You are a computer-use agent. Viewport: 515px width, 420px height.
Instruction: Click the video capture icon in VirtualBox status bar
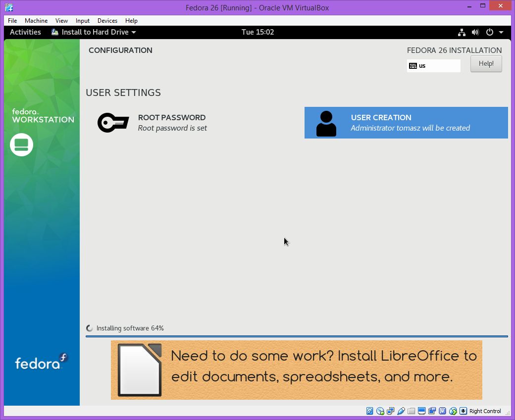coord(432,411)
